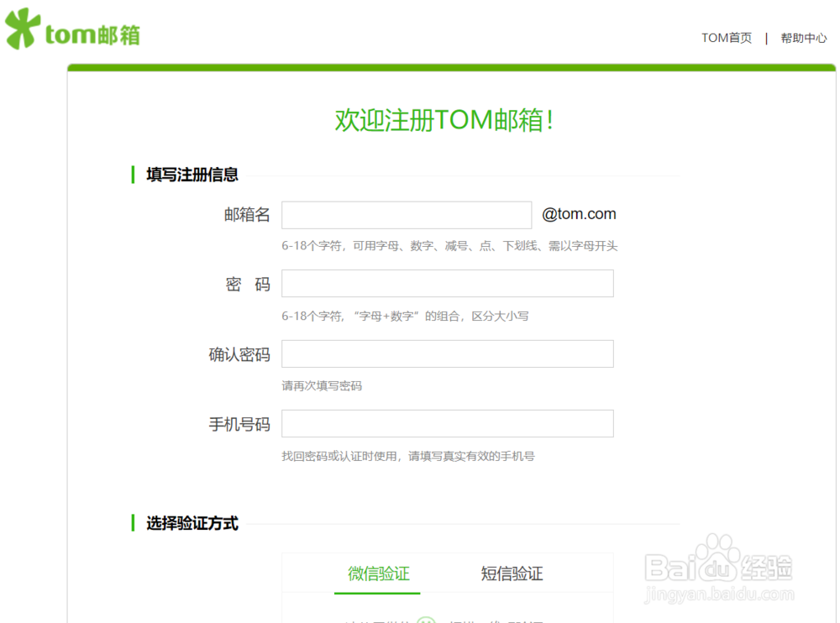Switch to the 微信验证 tab

[378, 573]
